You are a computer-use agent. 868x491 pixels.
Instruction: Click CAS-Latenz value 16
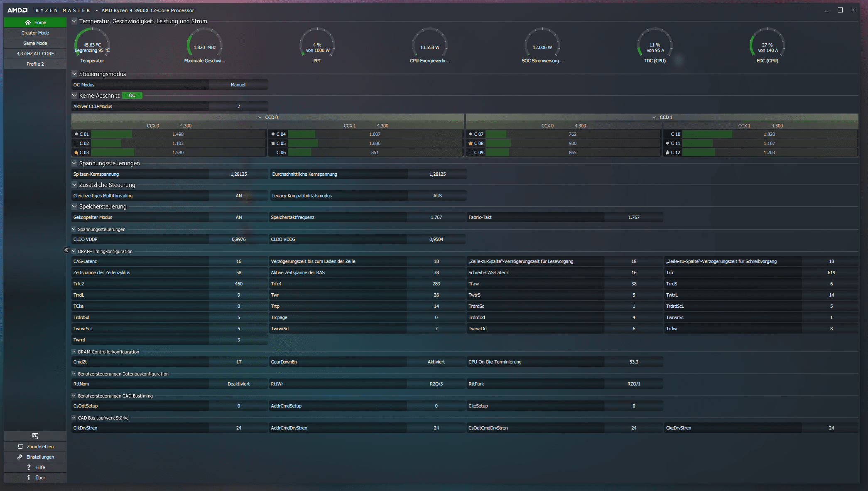pos(239,261)
